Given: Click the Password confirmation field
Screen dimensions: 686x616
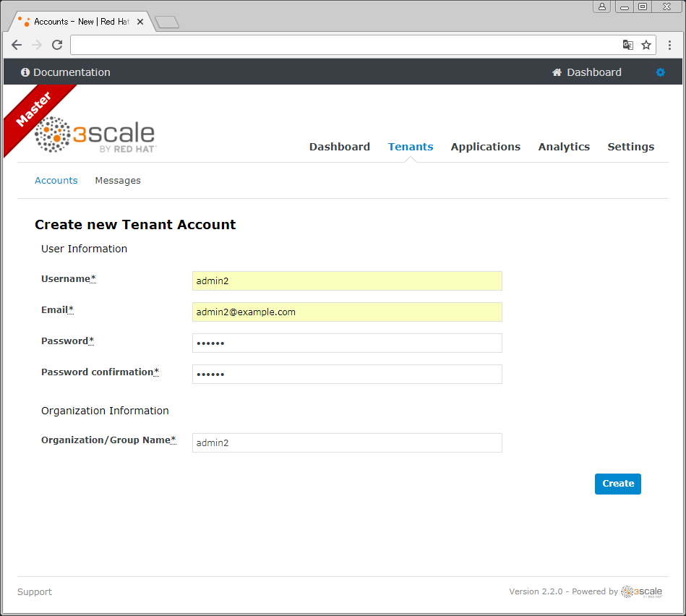Looking at the screenshot, I should tap(347, 374).
